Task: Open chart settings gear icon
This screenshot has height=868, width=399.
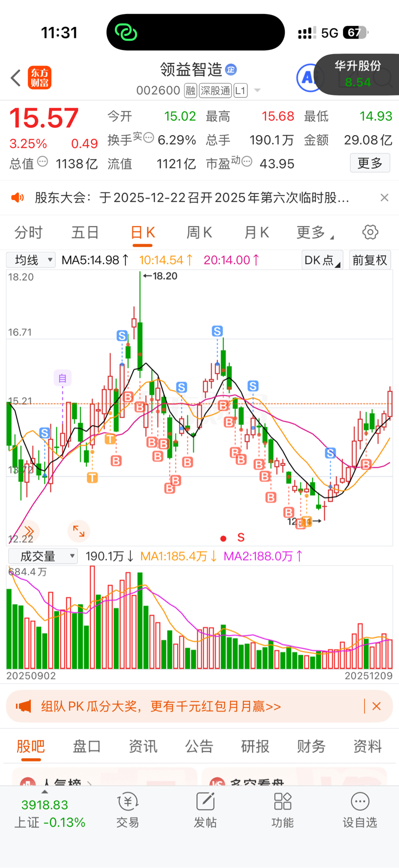Action: (x=370, y=232)
